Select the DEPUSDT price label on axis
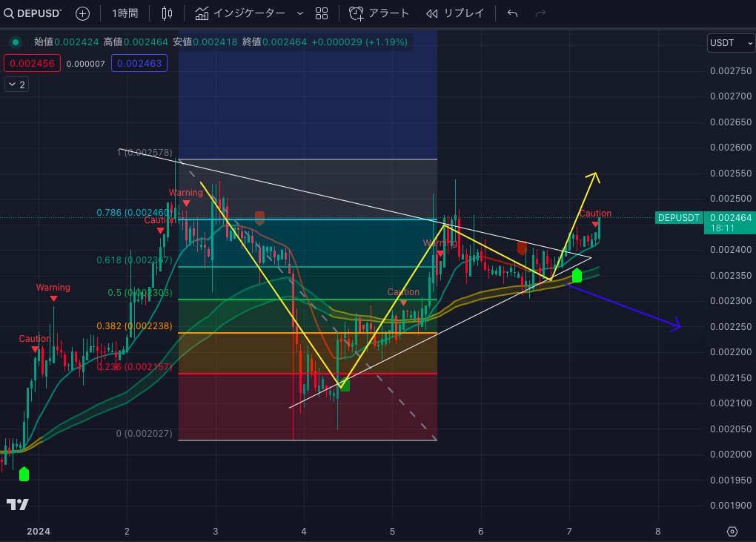This screenshot has height=542, width=756. coord(679,218)
